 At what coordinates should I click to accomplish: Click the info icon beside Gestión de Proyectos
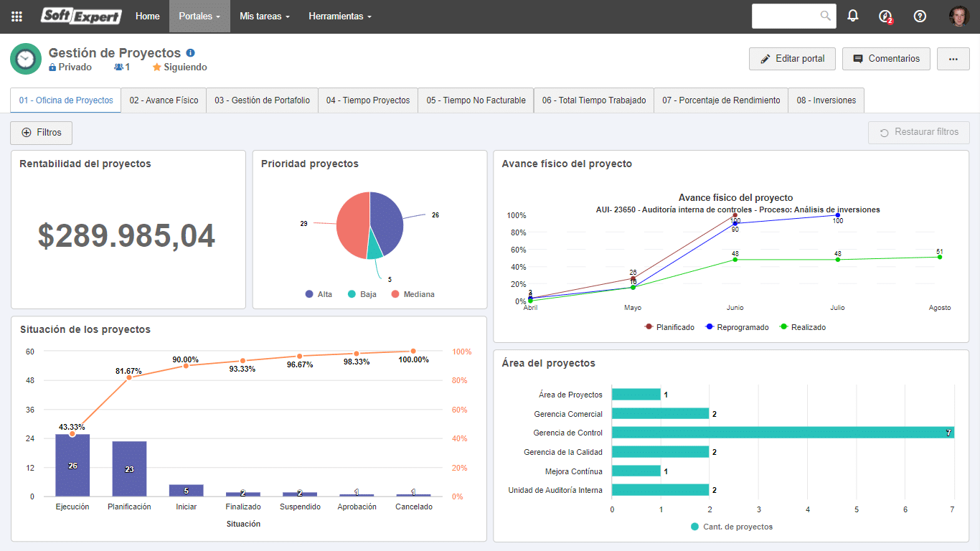tap(190, 53)
